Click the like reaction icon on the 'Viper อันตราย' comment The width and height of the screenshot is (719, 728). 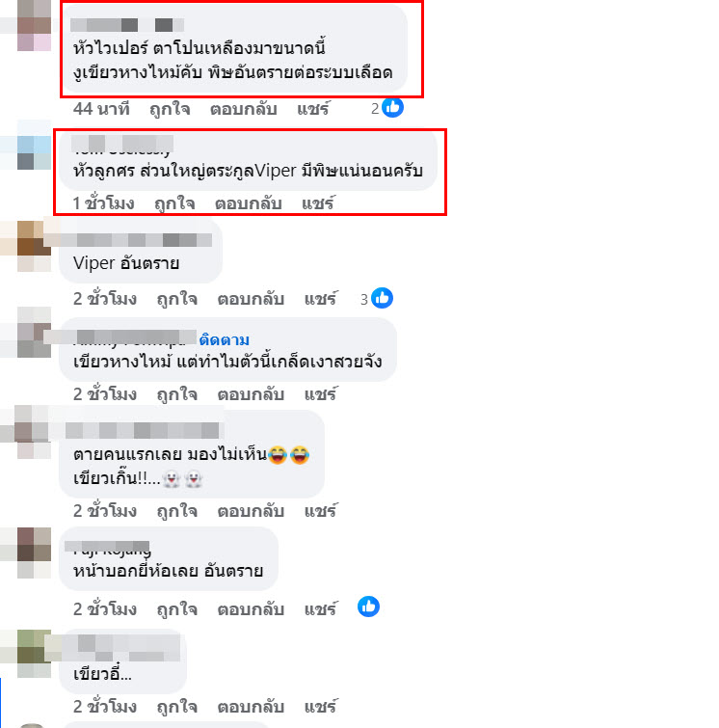(382, 298)
